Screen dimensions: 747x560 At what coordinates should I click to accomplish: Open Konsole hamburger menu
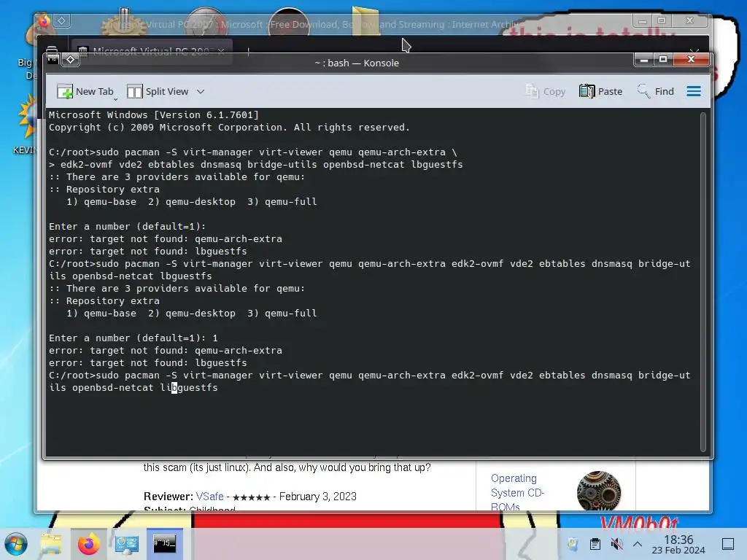point(694,91)
